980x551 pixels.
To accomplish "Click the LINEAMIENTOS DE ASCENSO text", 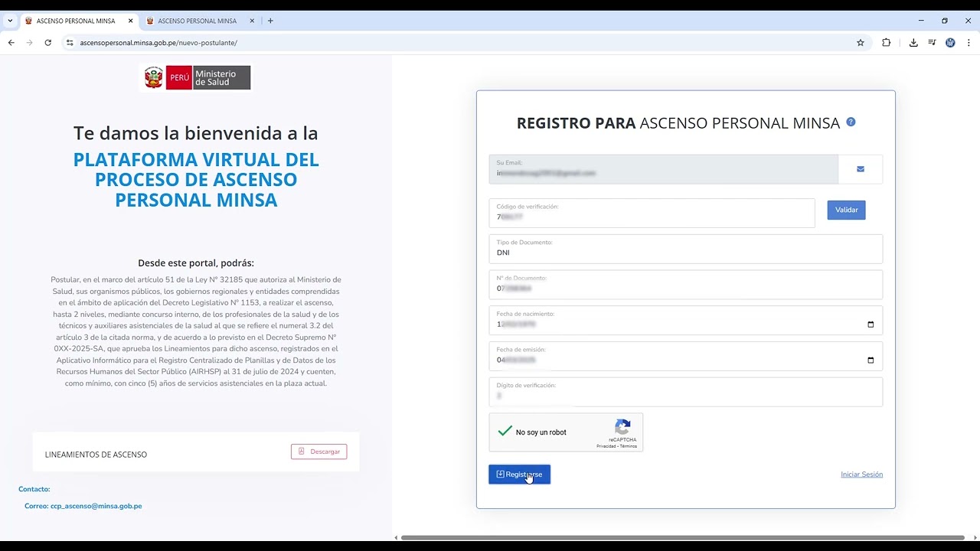I will (96, 455).
